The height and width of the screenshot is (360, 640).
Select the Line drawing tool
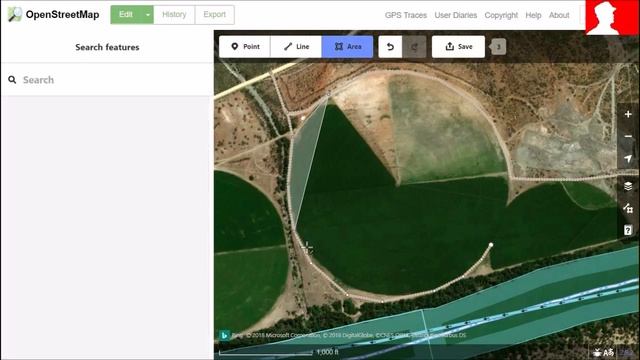[x=296, y=47]
